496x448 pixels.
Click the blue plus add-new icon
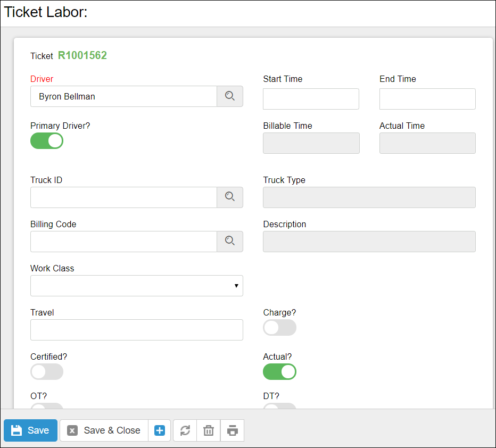160,430
